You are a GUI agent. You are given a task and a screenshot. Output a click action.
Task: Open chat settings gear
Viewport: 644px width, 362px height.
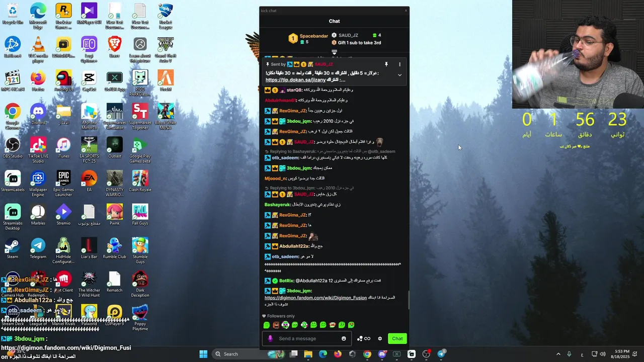point(380,338)
